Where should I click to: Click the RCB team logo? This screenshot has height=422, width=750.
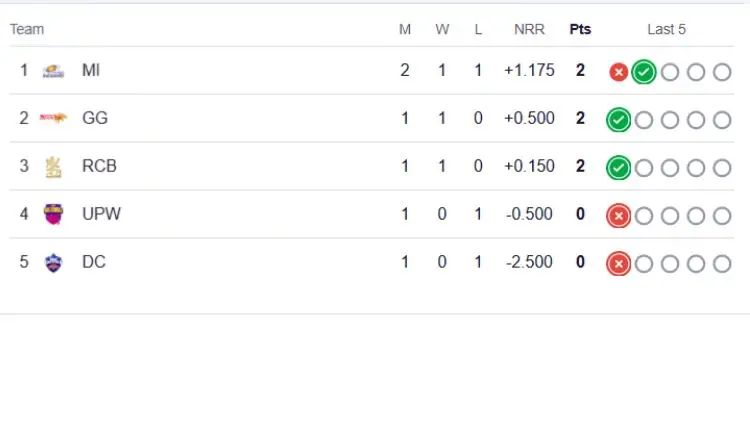click(53, 167)
